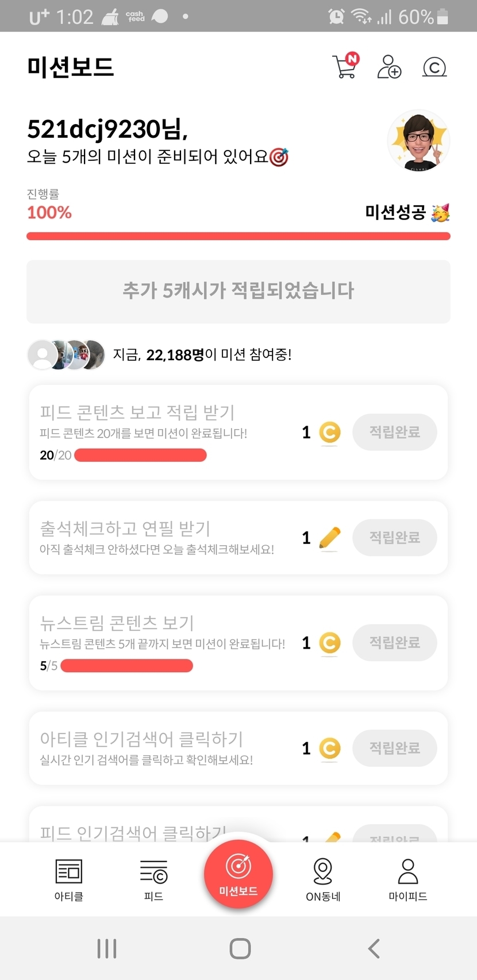Tap the participant avatars group
This screenshot has height=980, width=477.
(x=67, y=354)
